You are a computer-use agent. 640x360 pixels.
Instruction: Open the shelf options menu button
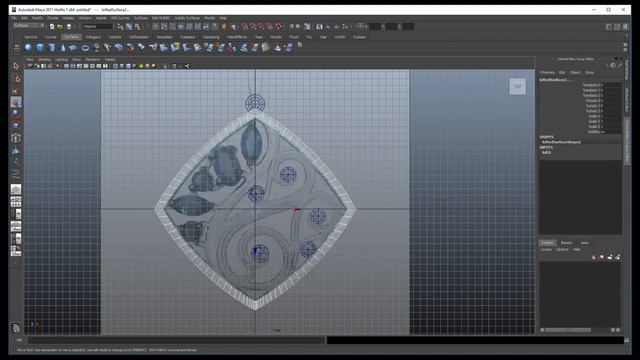17,48
